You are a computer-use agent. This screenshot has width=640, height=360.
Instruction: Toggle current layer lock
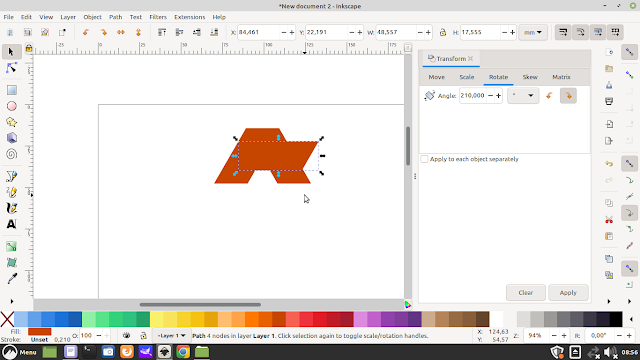click(x=143, y=336)
